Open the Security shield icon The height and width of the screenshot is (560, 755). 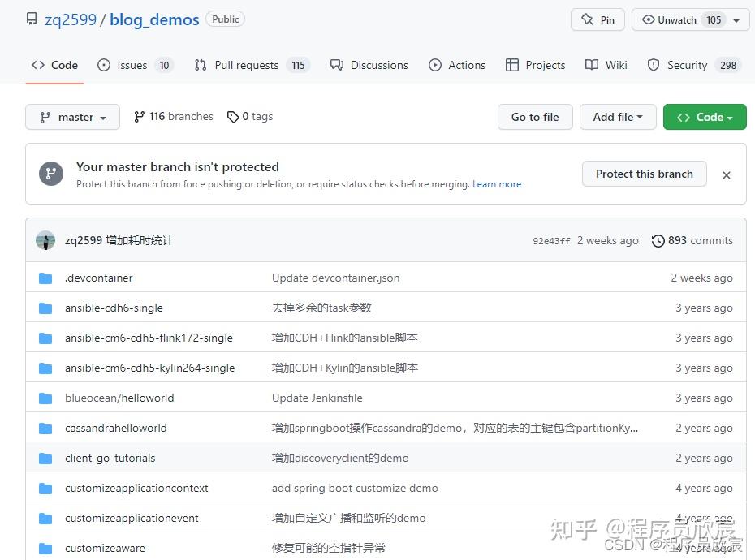click(x=653, y=65)
